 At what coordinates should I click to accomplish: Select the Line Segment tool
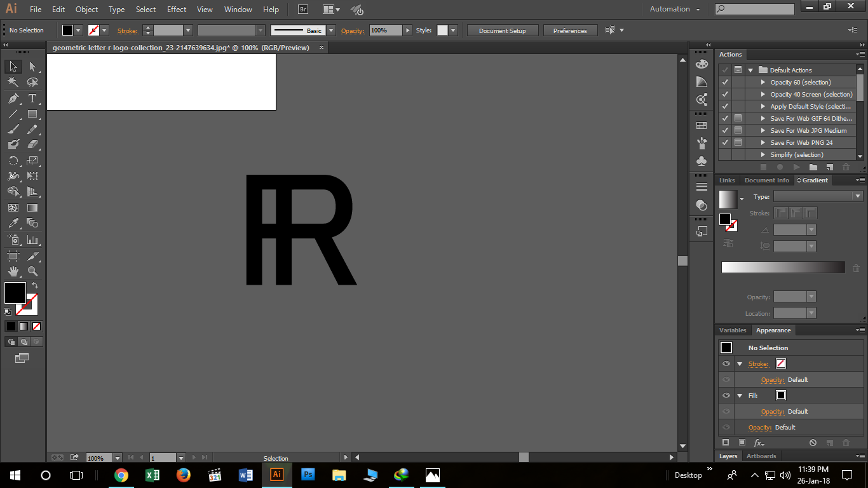tap(13, 114)
